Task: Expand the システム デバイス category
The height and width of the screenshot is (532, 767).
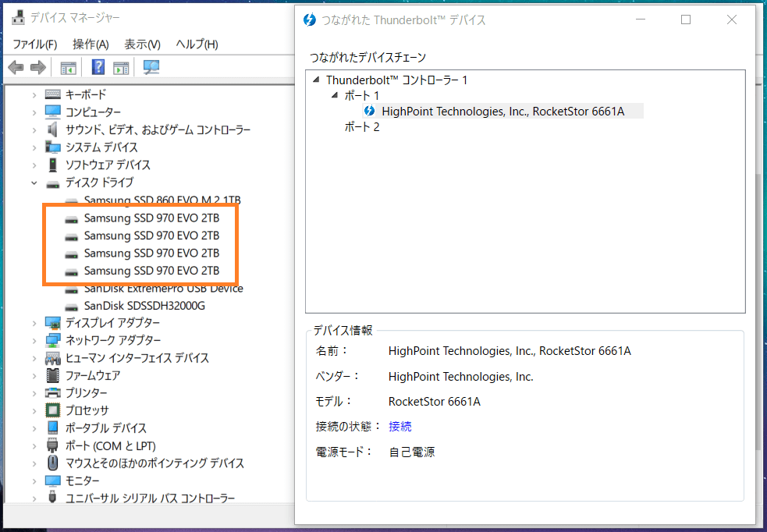Action: [34, 147]
